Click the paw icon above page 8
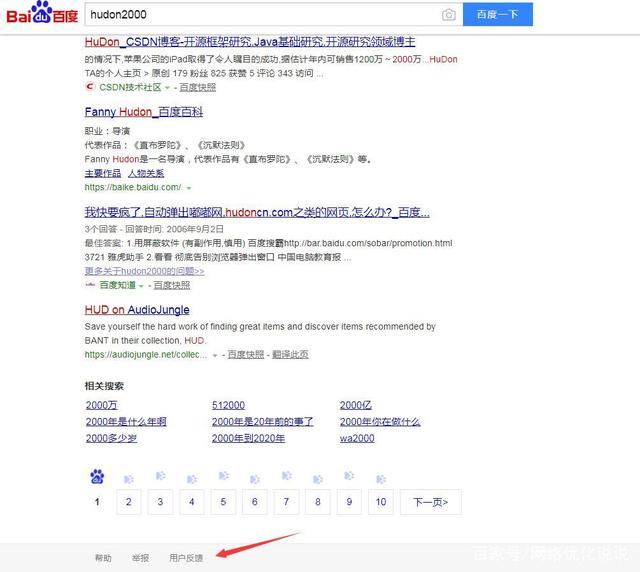640x572 pixels. [x=318, y=479]
